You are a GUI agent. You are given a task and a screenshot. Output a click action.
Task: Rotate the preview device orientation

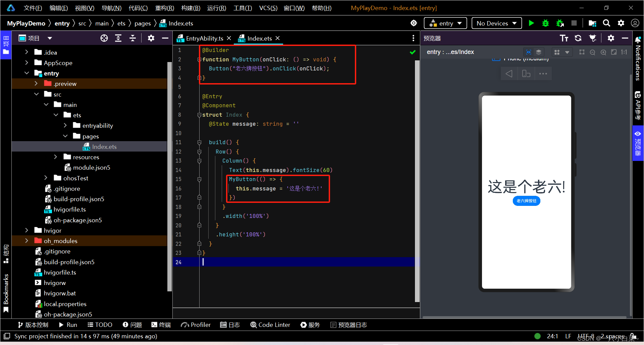click(x=526, y=74)
